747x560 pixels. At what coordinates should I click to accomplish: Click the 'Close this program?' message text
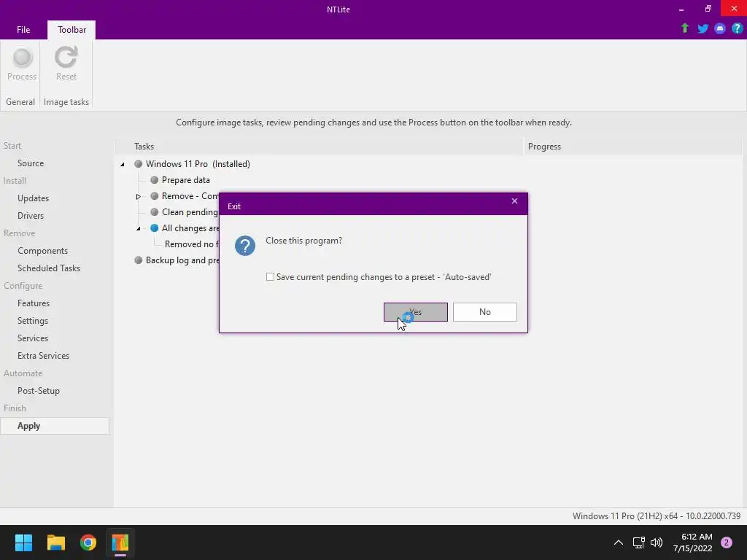[304, 241]
